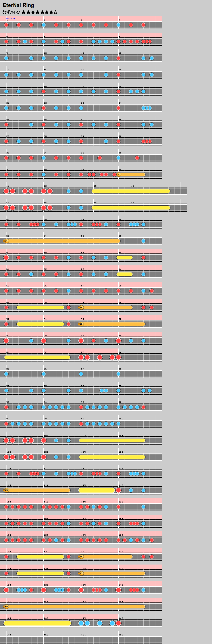
Task: Click the measure number 100 label
Action: (121, 419)
